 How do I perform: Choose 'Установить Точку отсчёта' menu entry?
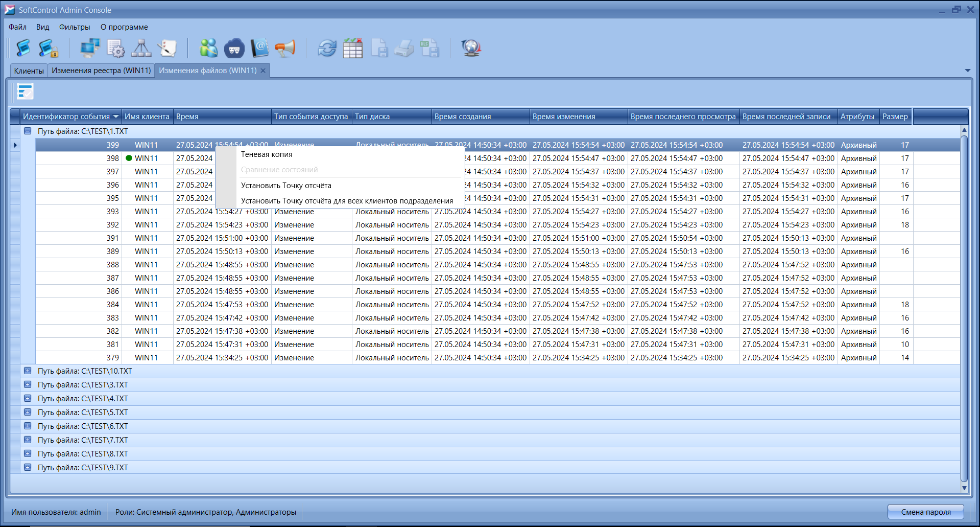286,186
